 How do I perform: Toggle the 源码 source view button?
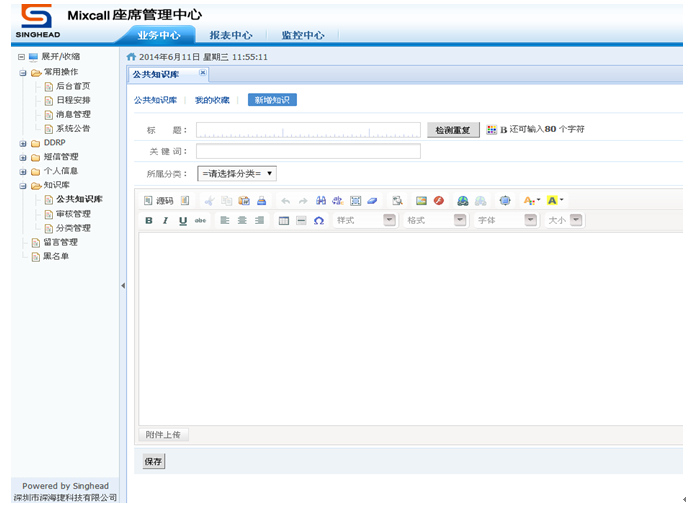[159, 201]
